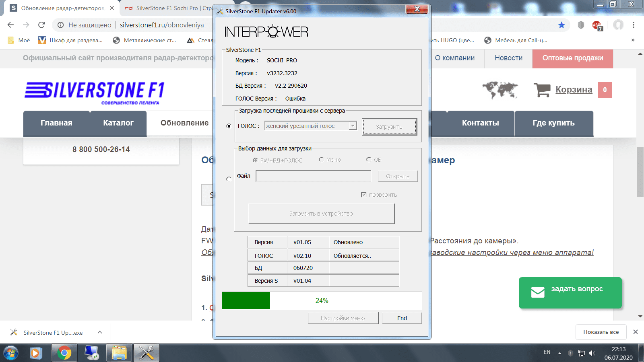Open the network computer taskbar icon
644x362 pixels.
click(x=92, y=353)
